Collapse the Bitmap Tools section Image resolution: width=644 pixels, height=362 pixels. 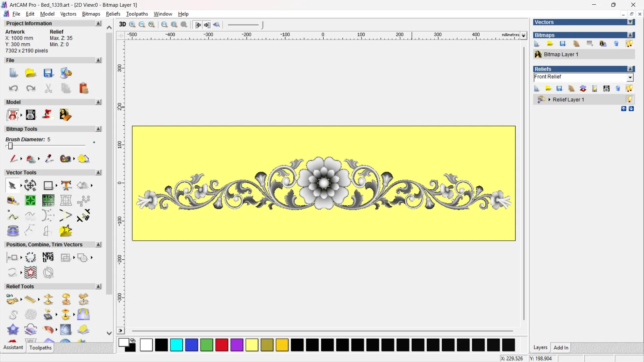point(98,129)
